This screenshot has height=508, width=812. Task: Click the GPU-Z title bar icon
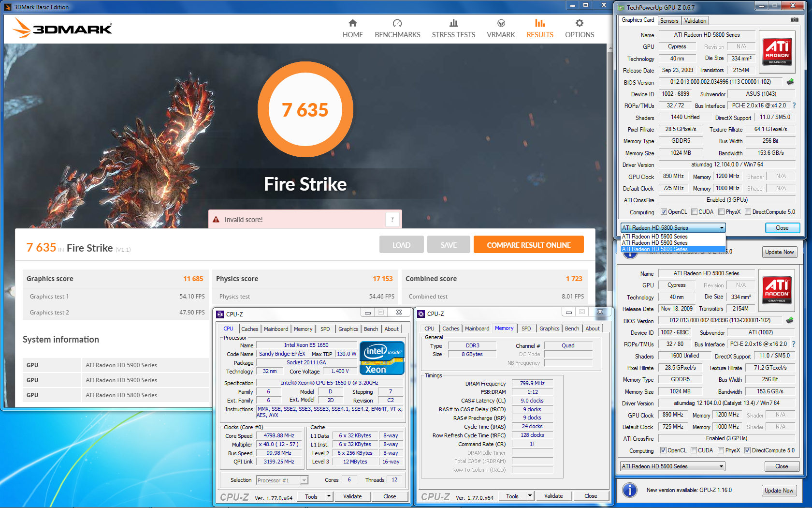click(x=621, y=7)
